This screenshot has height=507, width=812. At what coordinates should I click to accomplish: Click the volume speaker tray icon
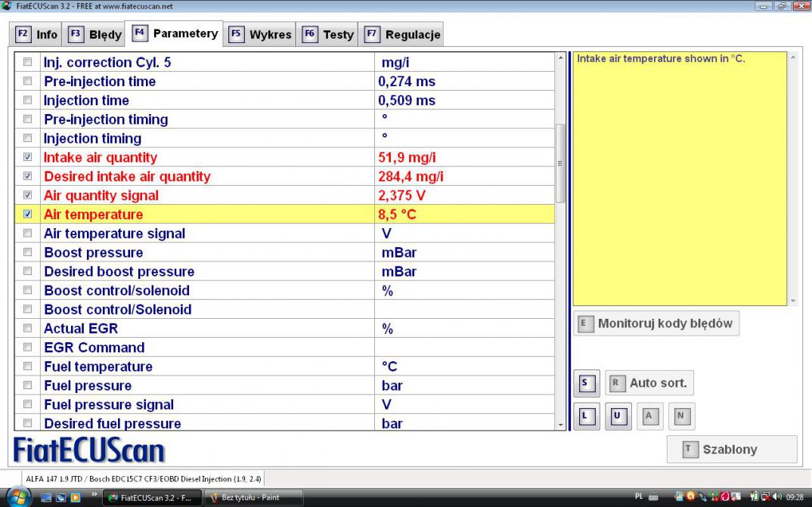[776, 497]
